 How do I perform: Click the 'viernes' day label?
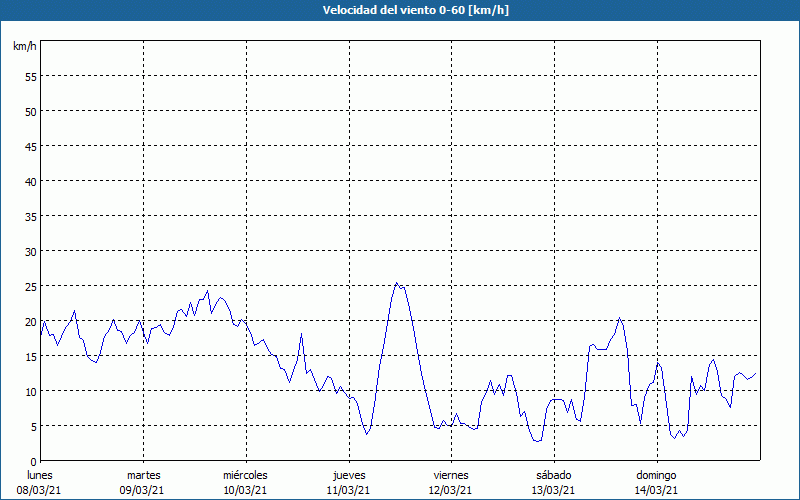[451, 475]
